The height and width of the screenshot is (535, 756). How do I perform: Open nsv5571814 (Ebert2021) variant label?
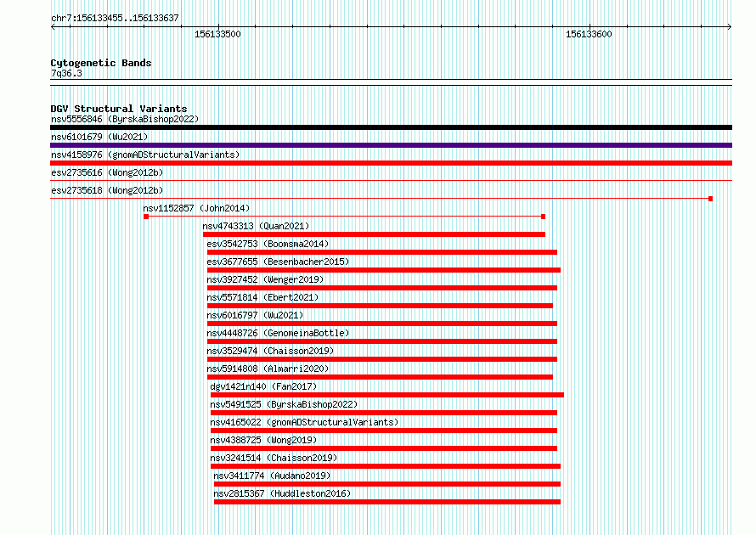262,297
